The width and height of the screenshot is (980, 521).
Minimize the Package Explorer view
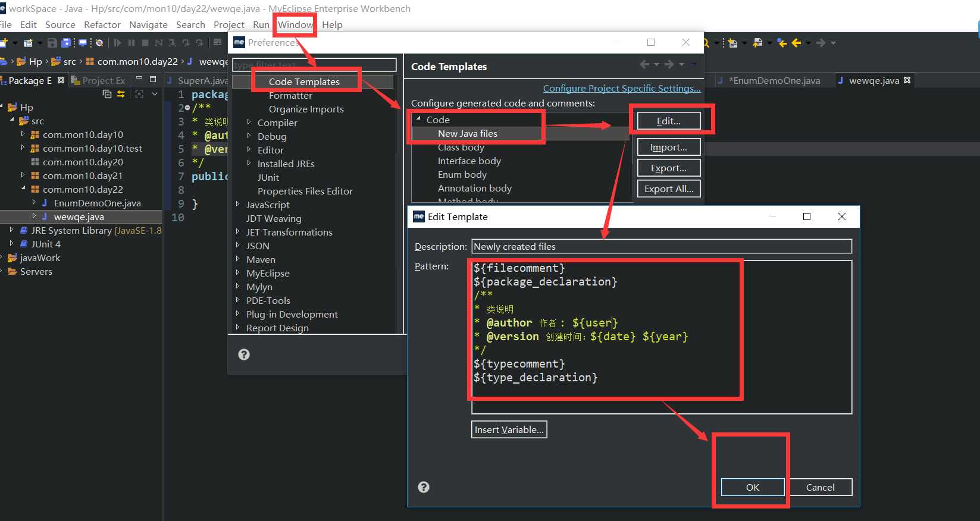coord(139,79)
